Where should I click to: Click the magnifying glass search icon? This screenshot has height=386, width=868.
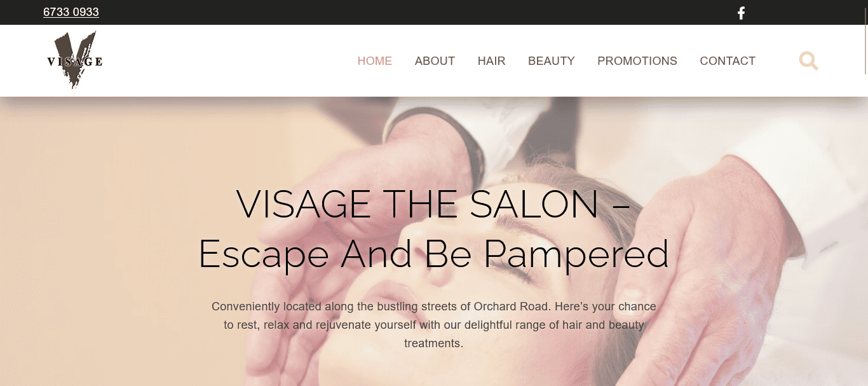[x=808, y=61]
